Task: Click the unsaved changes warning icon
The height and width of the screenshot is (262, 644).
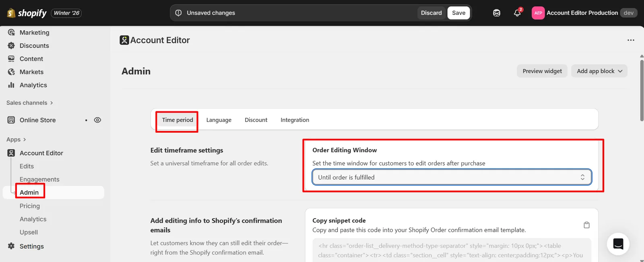Action: pyautogui.click(x=178, y=13)
